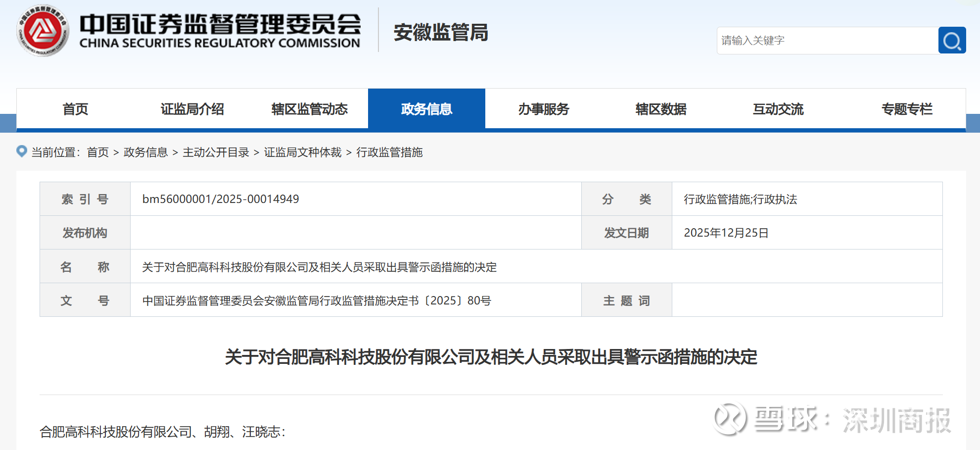The width and height of the screenshot is (980, 450).
Task: Click the 发布机构 table label
Action: point(85,233)
